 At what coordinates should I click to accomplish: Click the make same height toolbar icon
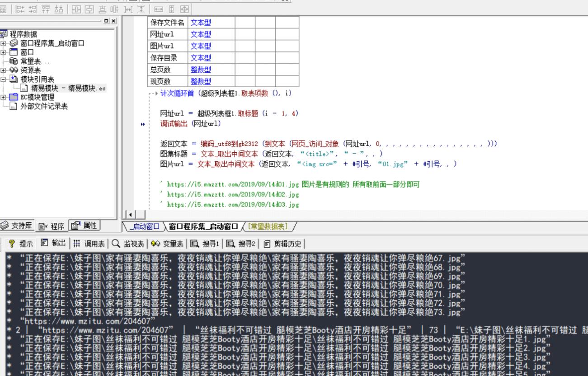tap(171, 9)
